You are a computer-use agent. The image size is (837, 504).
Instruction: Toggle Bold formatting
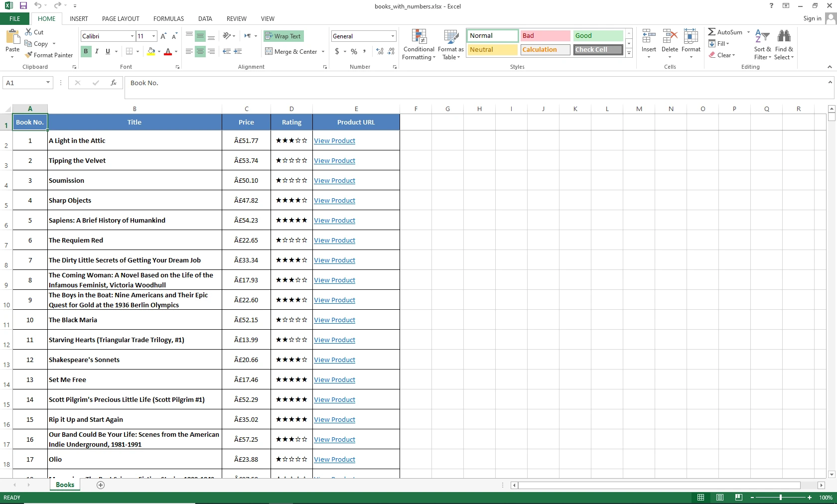coord(86,51)
